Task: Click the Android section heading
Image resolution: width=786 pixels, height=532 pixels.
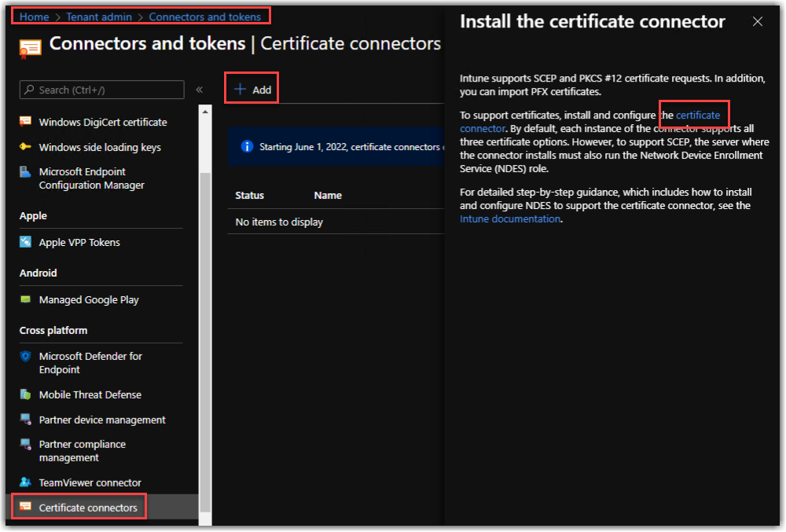Action: coord(38,273)
